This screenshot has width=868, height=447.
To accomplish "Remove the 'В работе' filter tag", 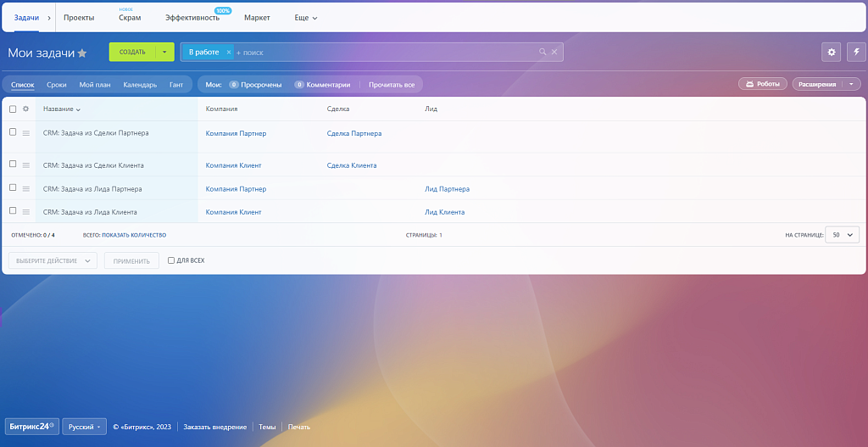I will (x=228, y=53).
